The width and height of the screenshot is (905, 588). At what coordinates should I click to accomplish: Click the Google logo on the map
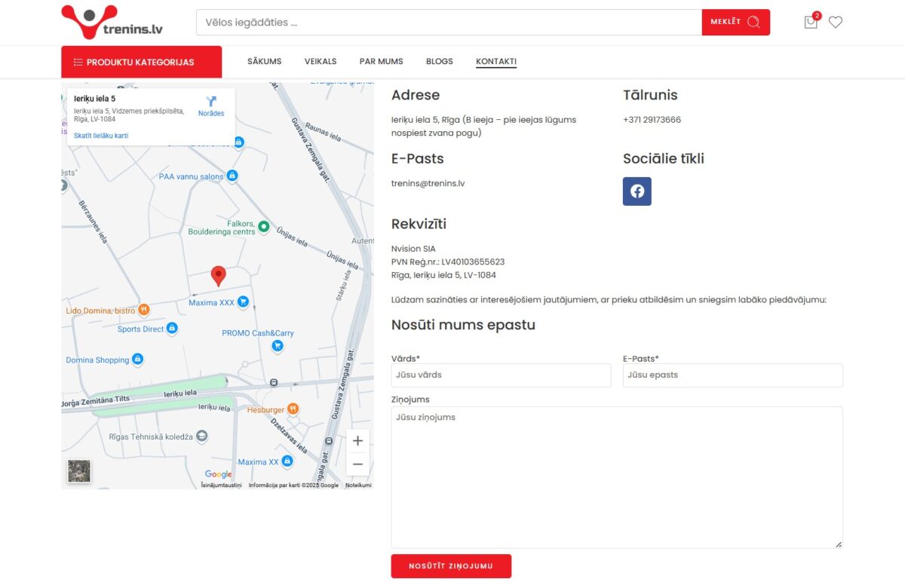pos(218,474)
